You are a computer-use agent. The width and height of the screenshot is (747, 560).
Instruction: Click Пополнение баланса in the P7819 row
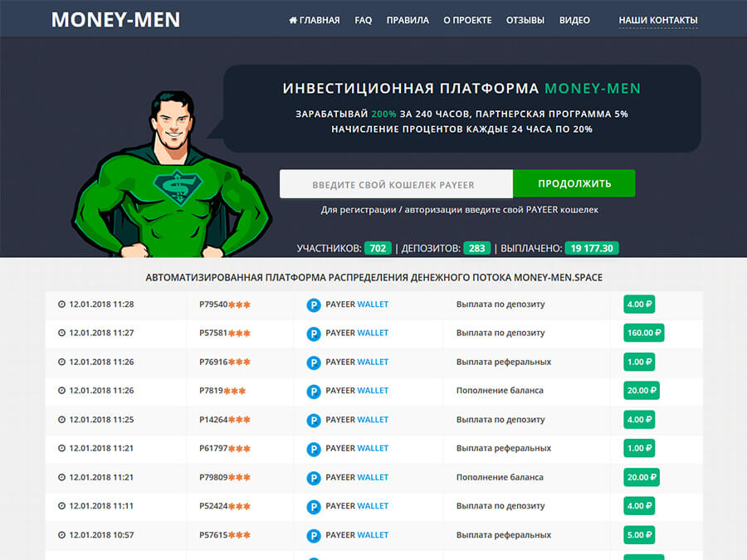[500, 391]
